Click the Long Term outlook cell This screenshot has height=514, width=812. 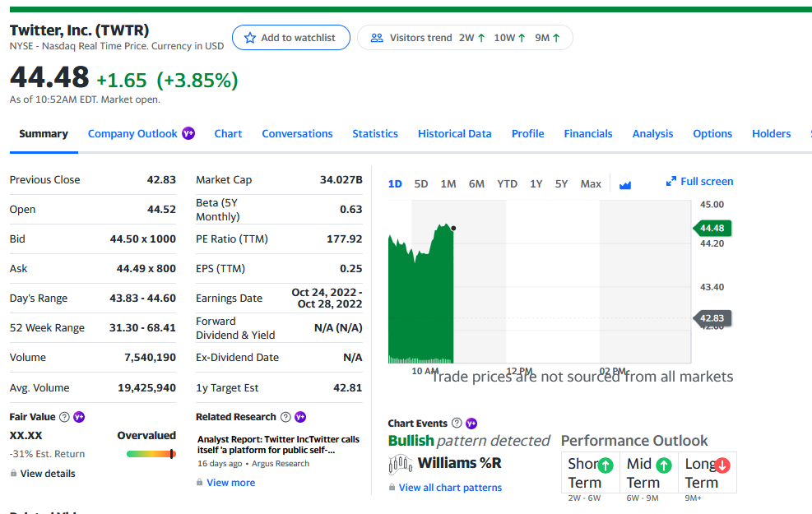pos(708,473)
